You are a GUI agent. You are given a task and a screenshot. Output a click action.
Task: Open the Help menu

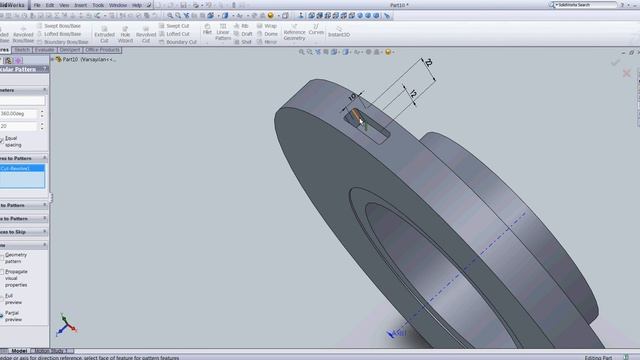(137, 5)
